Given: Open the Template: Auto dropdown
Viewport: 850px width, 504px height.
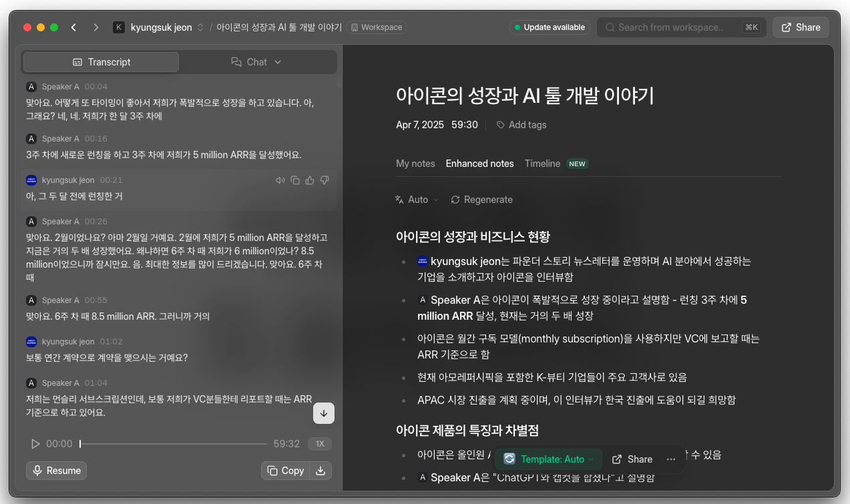Looking at the screenshot, I should [x=548, y=459].
